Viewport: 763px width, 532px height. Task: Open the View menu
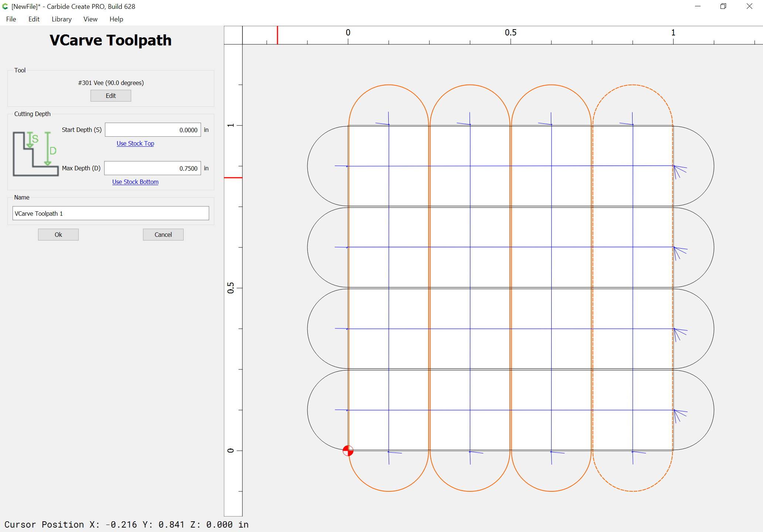(x=90, y=19)
